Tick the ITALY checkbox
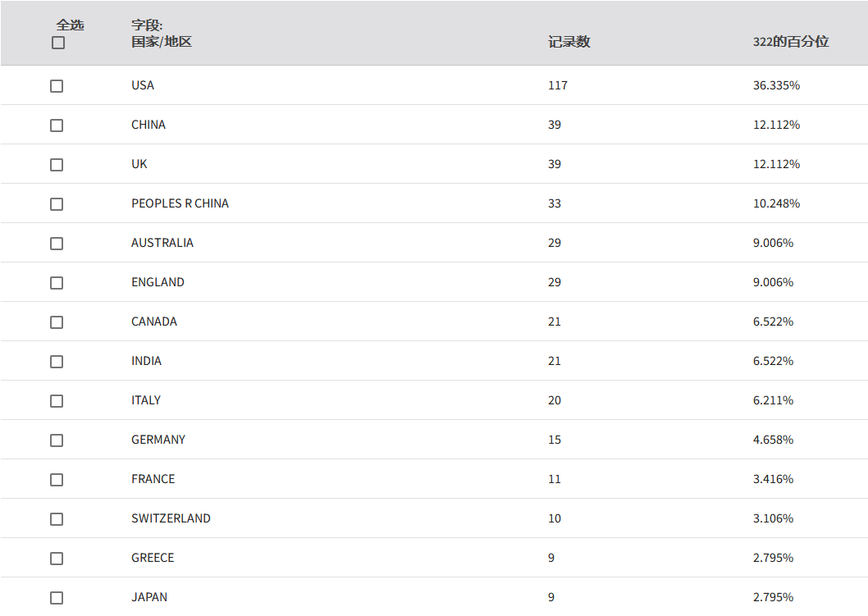This screenshot has width=868, height=616. (57, 400)
